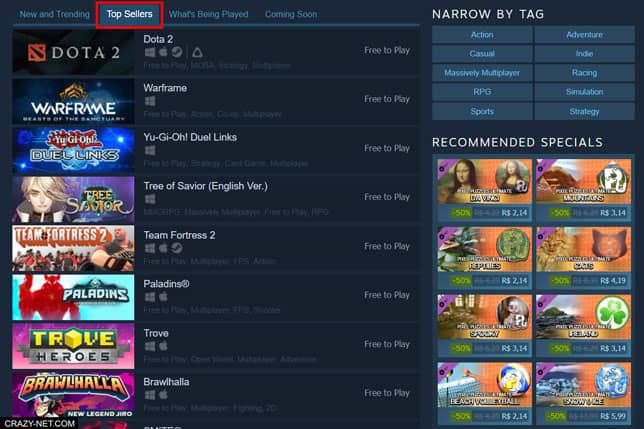Open the Da Vinci puzzle special offer
This screenshot has height=429, width=644.
pyautogui.click(x=485, y=189)
